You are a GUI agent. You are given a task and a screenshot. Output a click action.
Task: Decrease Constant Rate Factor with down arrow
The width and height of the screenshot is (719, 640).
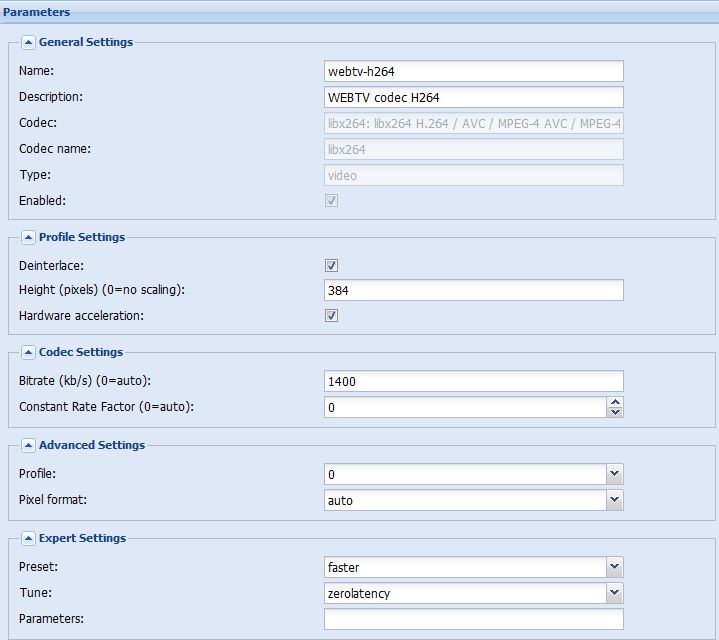615,412
